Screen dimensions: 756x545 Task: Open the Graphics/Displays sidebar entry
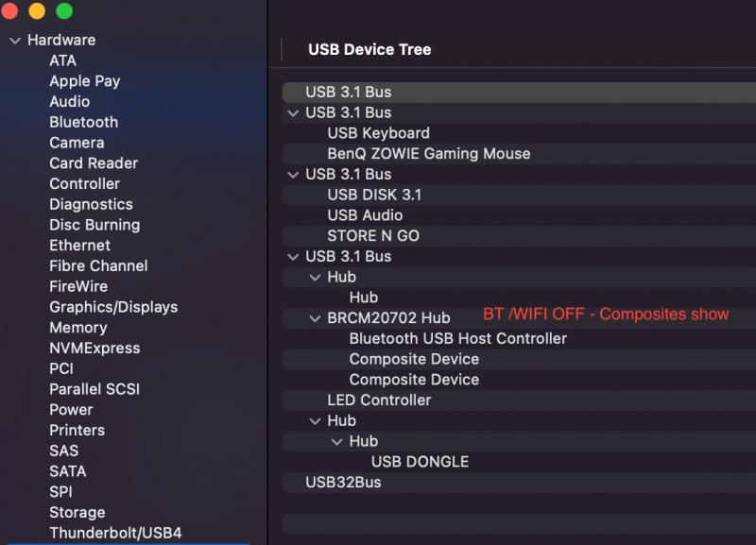(x=113, y=307)
